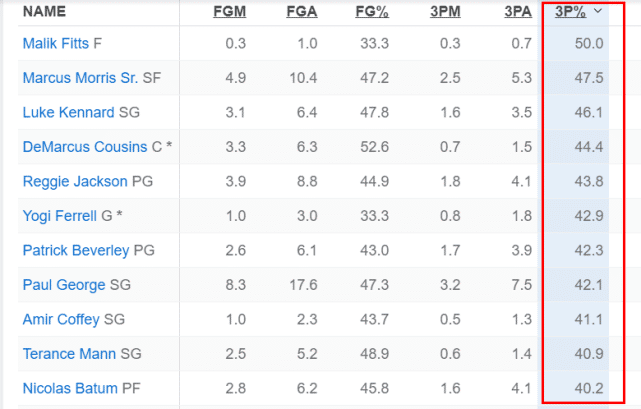Click the 3P% sort arrow icon
Screen dimensions: 641x409
click(598, 11)
